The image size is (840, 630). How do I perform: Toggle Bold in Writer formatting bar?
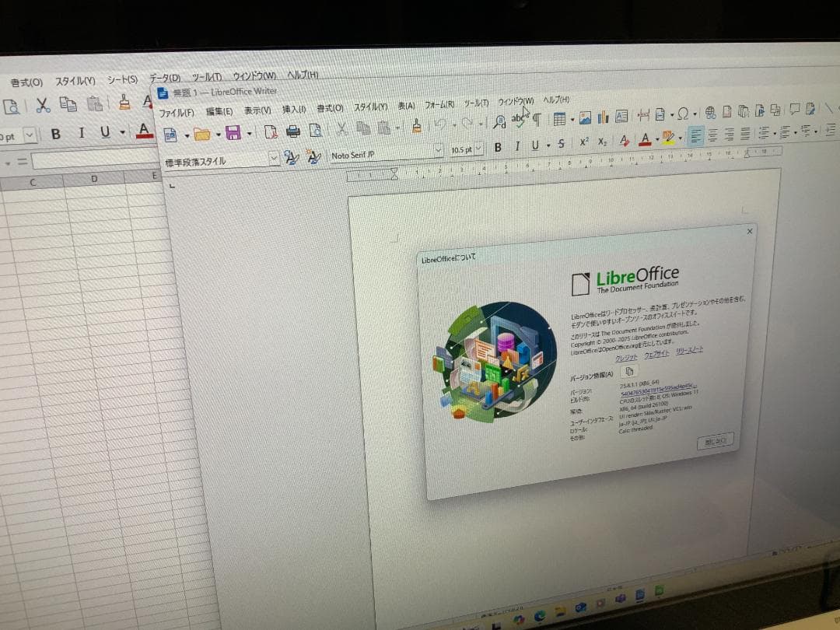click(497, 146)
